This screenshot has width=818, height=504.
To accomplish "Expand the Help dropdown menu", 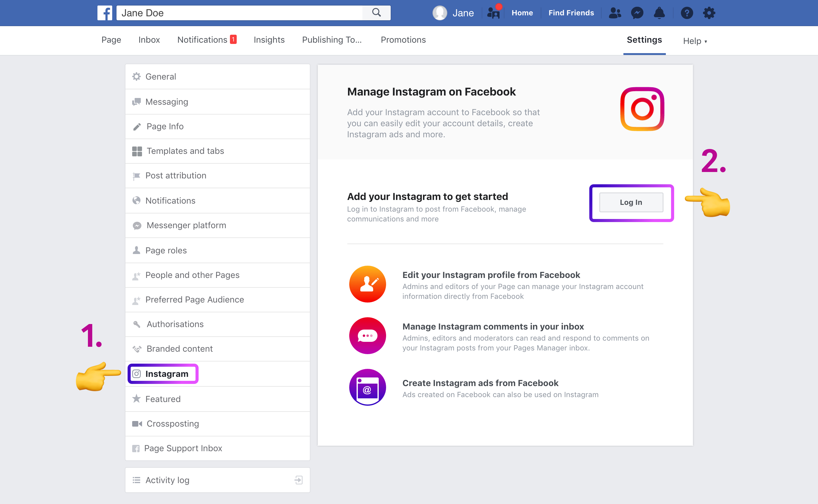I will coord(695,41).
